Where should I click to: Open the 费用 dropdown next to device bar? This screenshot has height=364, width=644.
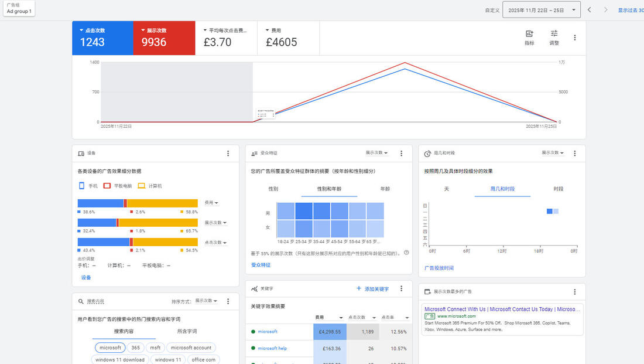click(211, 203)
